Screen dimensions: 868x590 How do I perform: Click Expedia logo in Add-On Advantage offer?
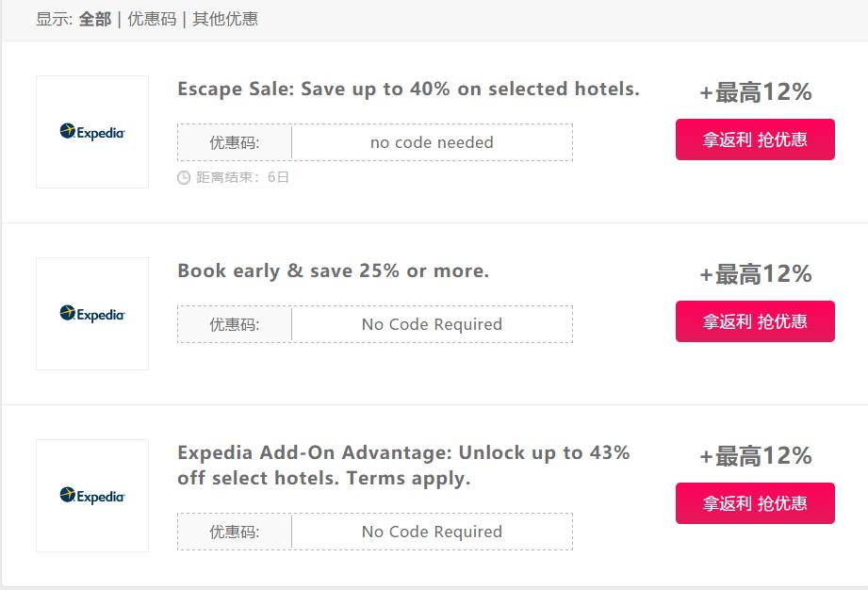point(92,496)
